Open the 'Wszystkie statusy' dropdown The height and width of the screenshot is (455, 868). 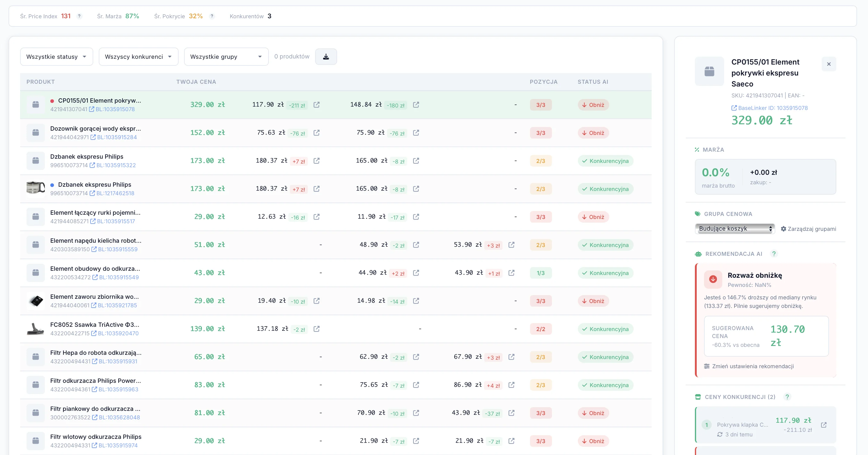click(56, 56)
